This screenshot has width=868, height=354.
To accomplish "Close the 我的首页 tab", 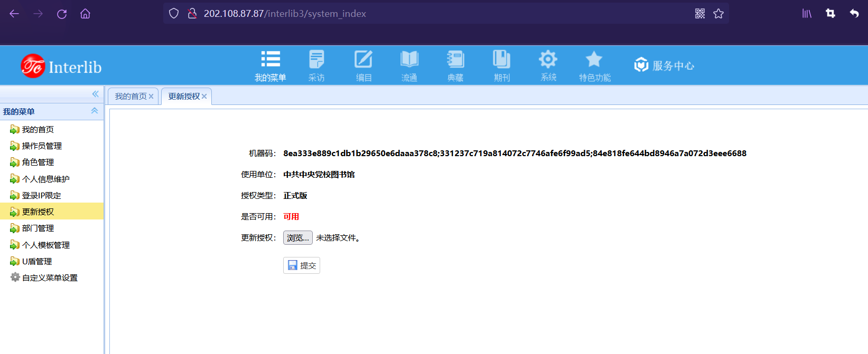I will click(151, 97).
